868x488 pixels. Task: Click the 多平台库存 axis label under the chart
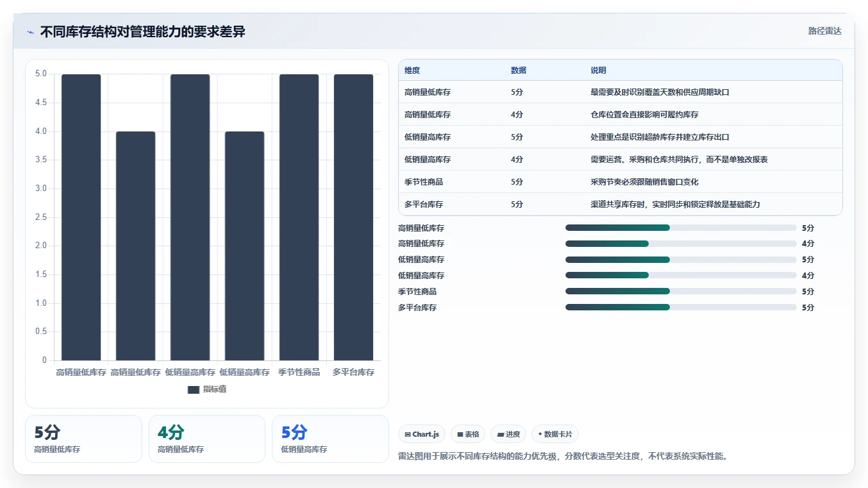tap(353, 372)
